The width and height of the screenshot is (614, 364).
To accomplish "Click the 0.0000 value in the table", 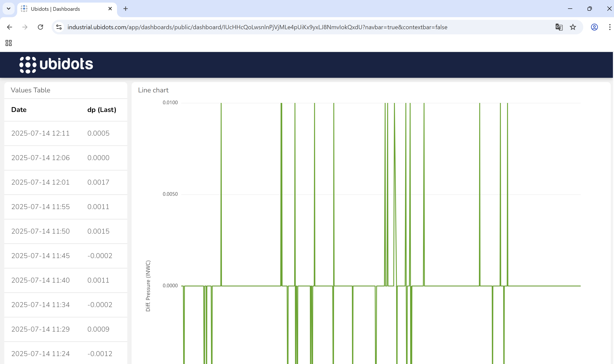I will 98,158.
